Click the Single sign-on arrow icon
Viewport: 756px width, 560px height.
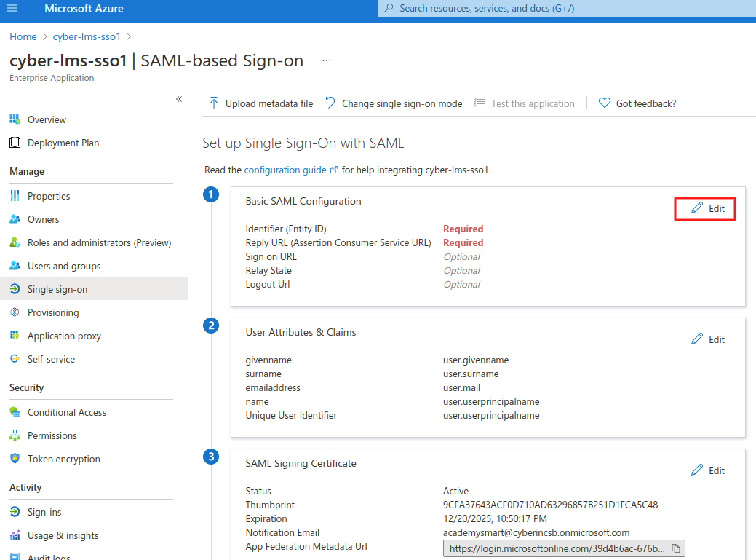15,288
